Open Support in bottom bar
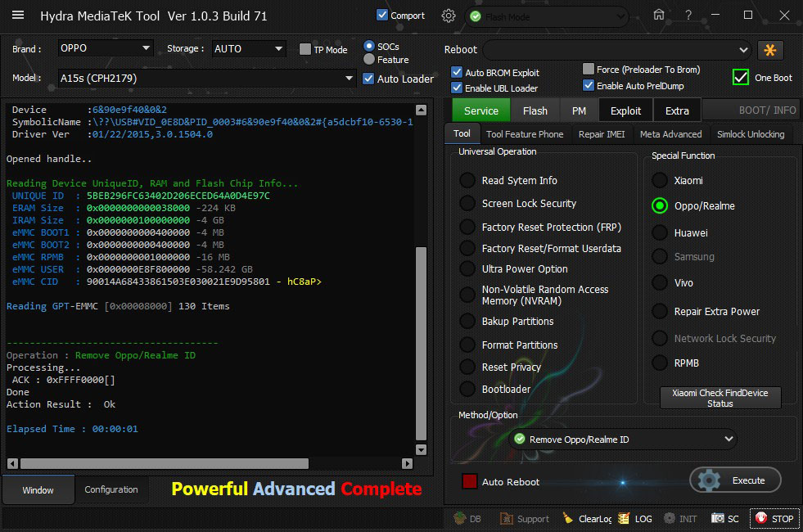This screenshot has height=532, width=803. [525, 519]
